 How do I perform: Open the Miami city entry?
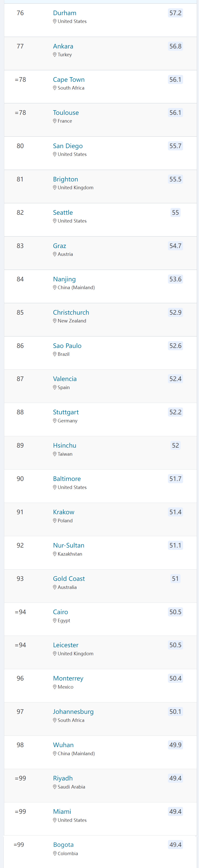pos(62,811)
